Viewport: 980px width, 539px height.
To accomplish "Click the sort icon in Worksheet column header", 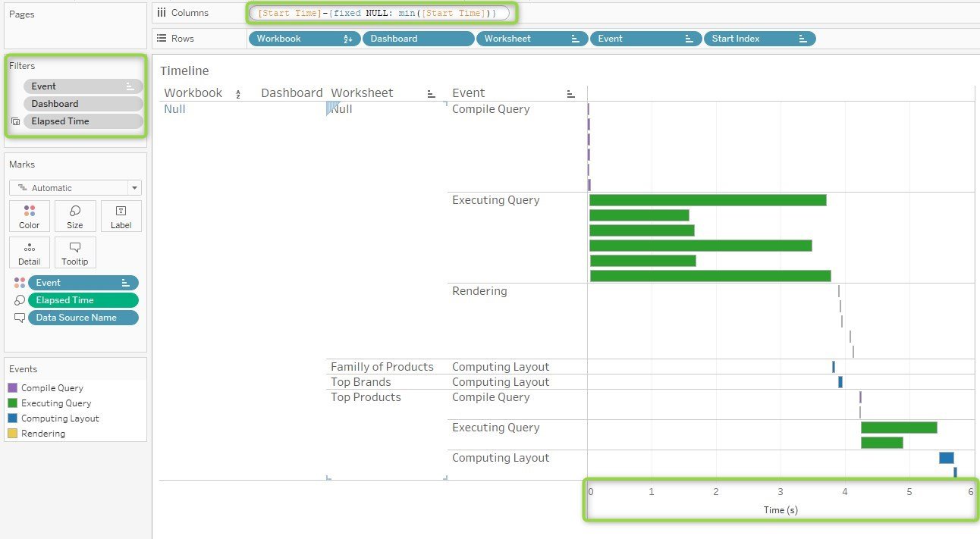I will pyautogui.click(x=431, y=94).
